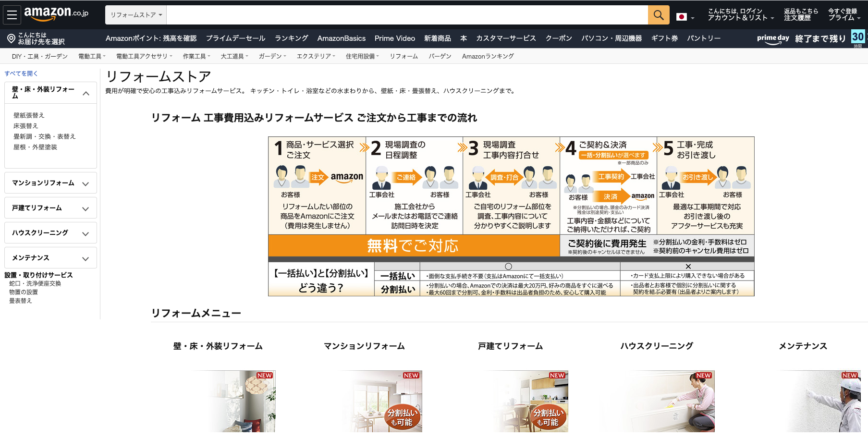This screenshot has width=868, height=438.
Task: Click 物置の設置 sidebar link
Action: tap(24, 292)
